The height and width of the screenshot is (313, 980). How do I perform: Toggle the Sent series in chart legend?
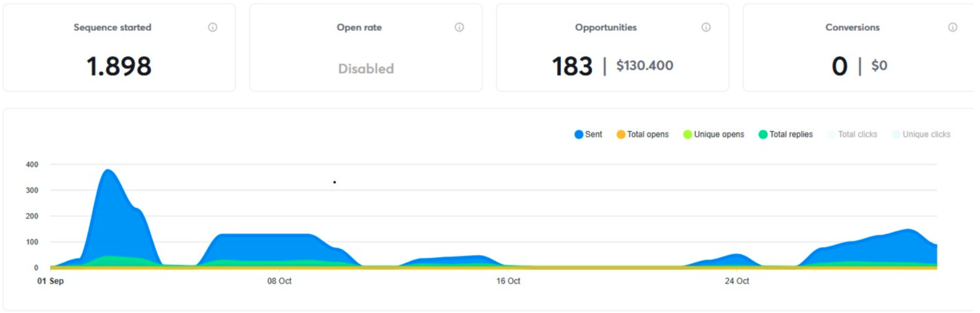click(x=588, y=134)
